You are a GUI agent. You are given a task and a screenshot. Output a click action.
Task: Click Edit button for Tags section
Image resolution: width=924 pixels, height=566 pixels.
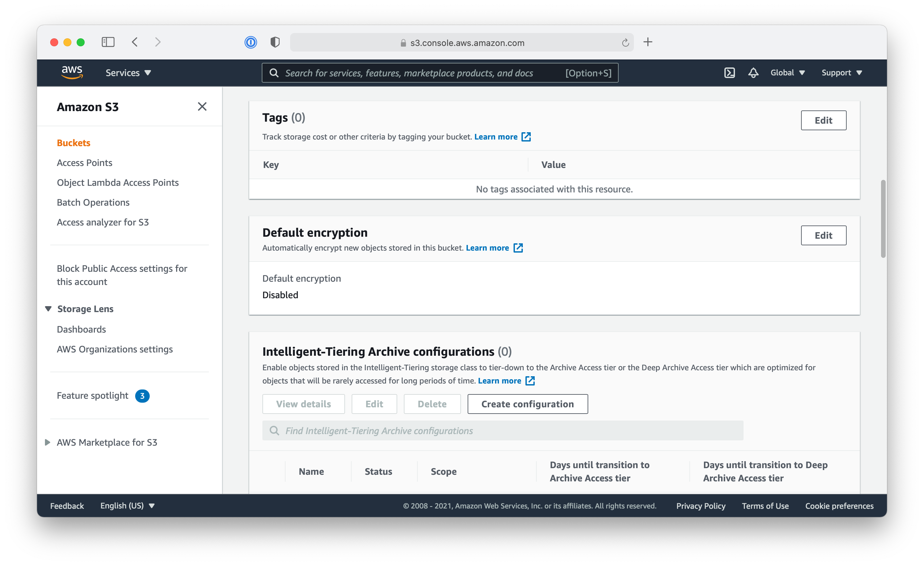(x=824, y=120)
